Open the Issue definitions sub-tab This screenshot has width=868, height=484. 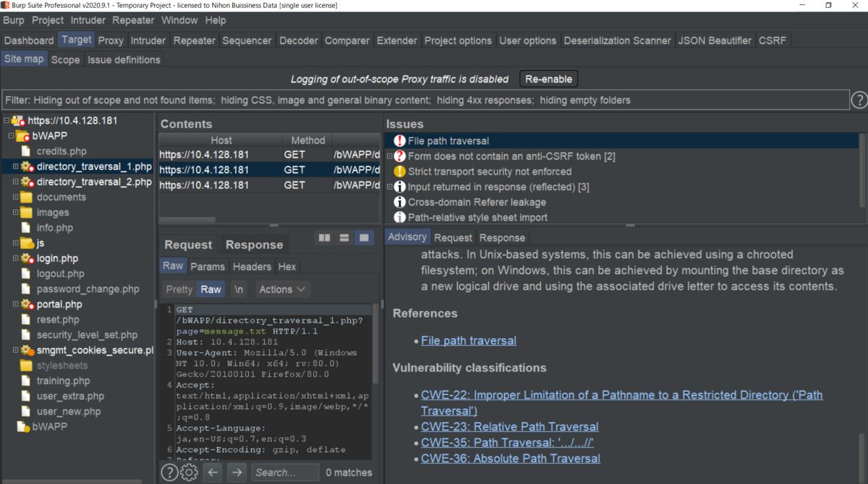click(x=124, y=59)
